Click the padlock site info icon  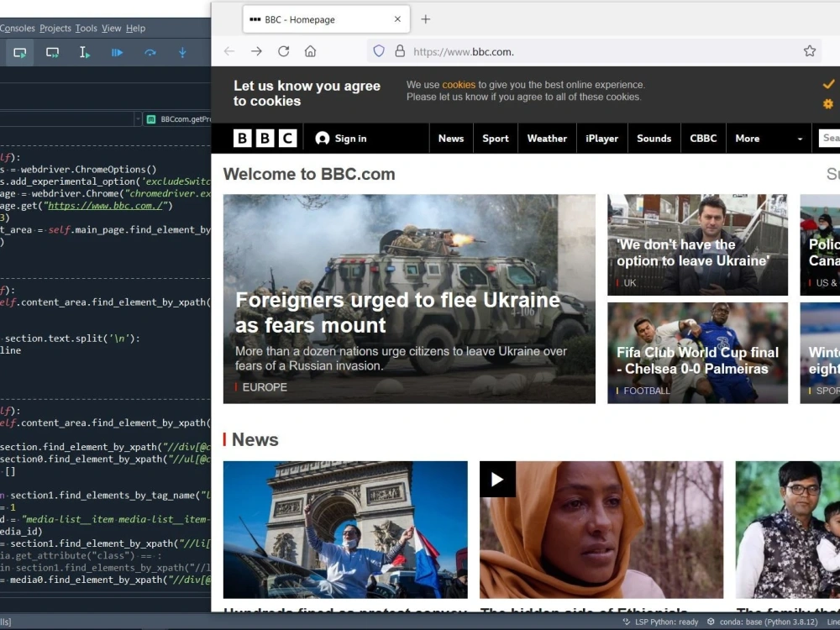400,51
